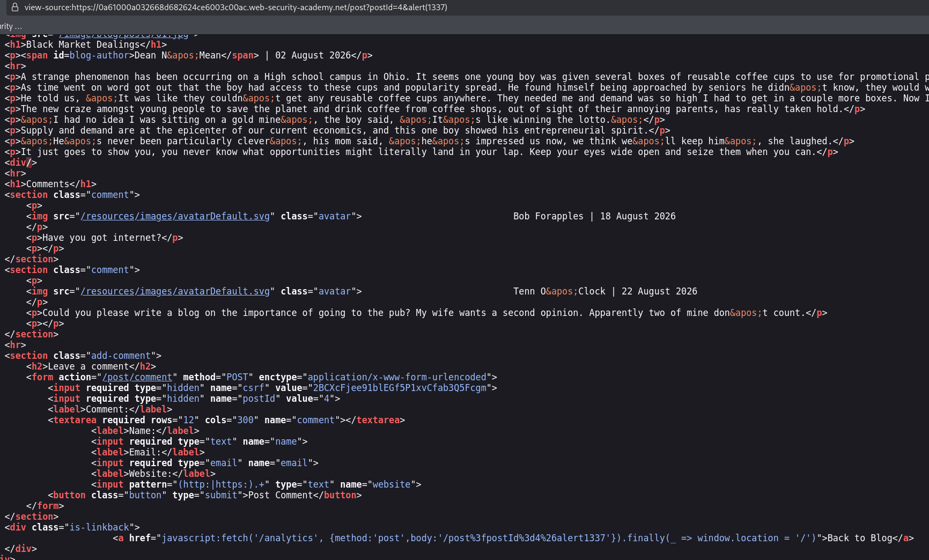Click the 'add-comment' class value
This screenshot has width=929, height=560.
[121, 356]
